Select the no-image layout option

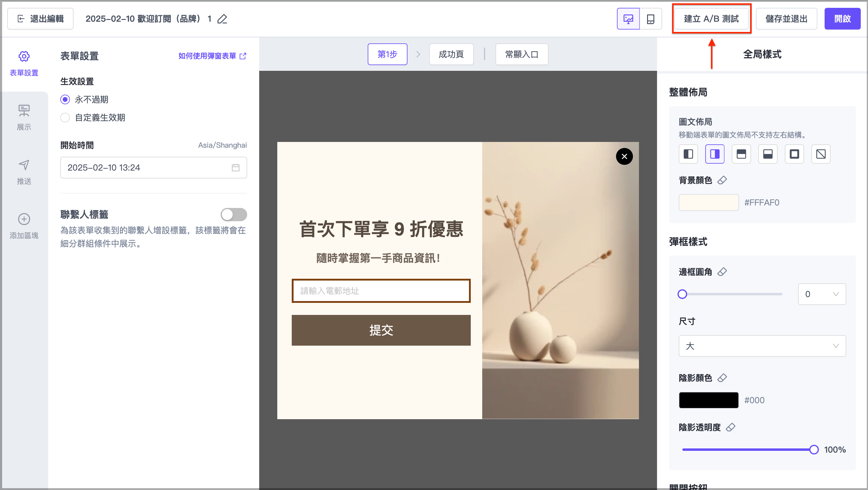pyautogui.click(x=821, y=154)
